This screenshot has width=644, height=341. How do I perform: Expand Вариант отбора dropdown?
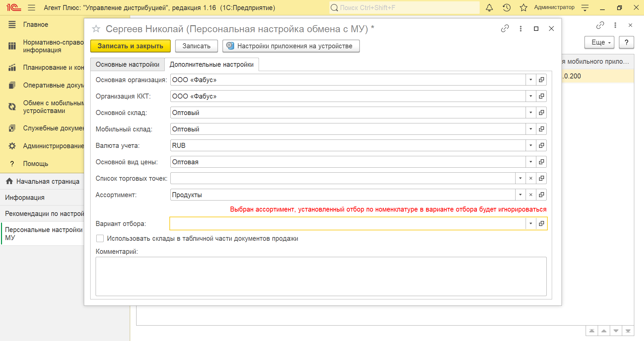(x=531, y=224)
